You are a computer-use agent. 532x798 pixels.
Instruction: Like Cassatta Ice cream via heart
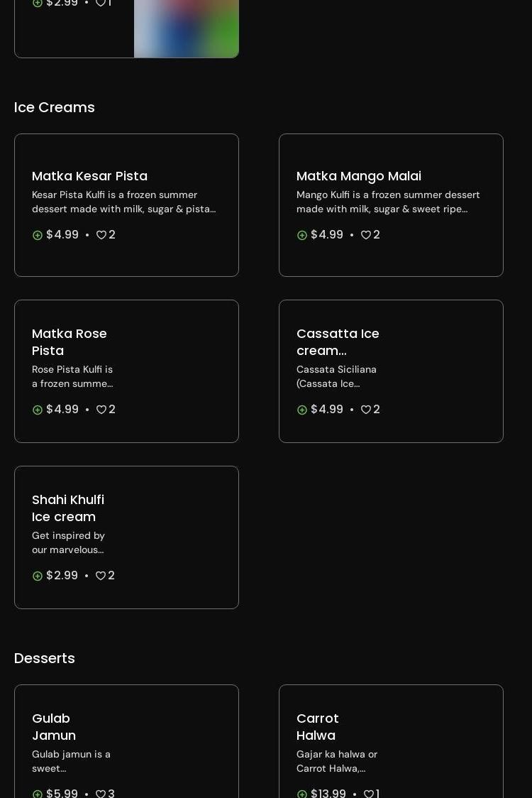point(366,410)
